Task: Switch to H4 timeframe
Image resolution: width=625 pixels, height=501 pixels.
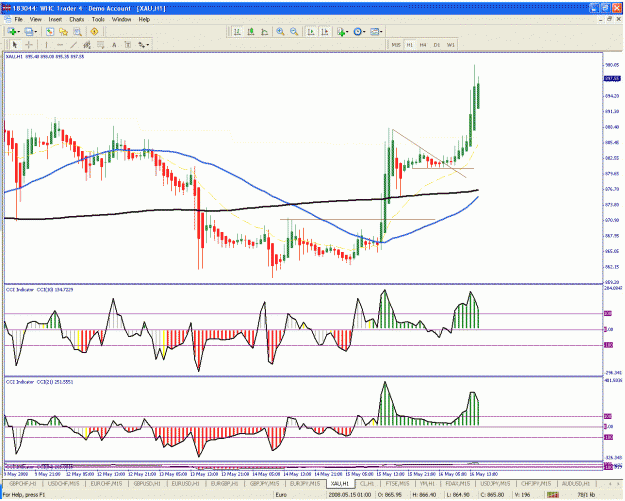Action: (423, 45)
